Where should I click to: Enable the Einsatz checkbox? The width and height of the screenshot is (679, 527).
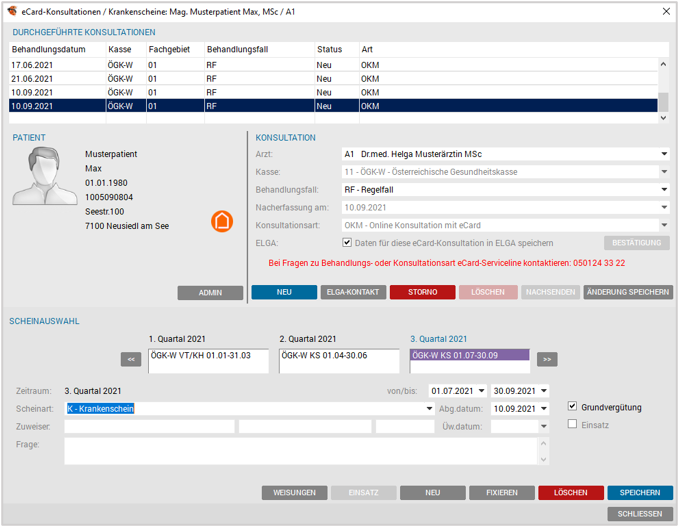572,424
